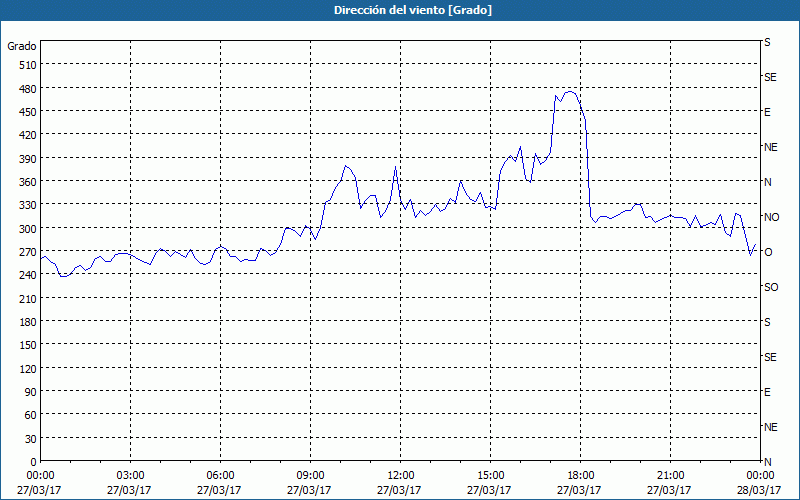Image resolution: width=800 pixels, height=500 pixels.
Task: Click the 'NO' compass label on the right axis
Action: tap(771, 217)
